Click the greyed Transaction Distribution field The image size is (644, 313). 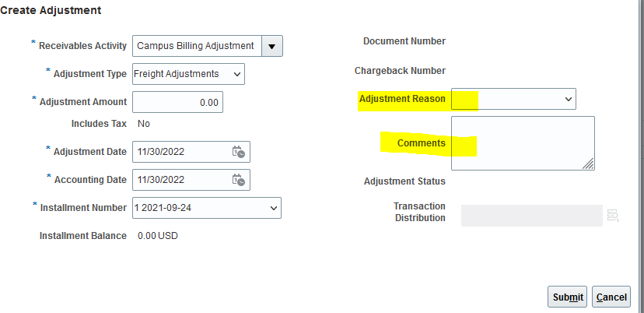[x=531, y=216]
